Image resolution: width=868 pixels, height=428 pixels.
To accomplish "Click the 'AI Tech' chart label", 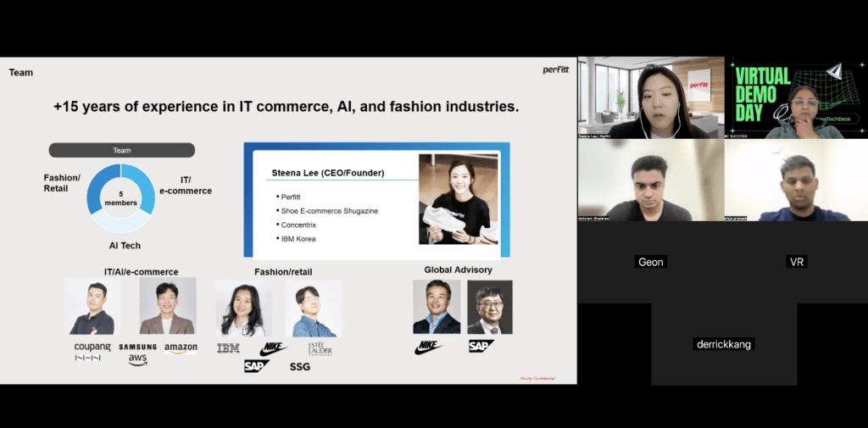I will tap(125, 245).
